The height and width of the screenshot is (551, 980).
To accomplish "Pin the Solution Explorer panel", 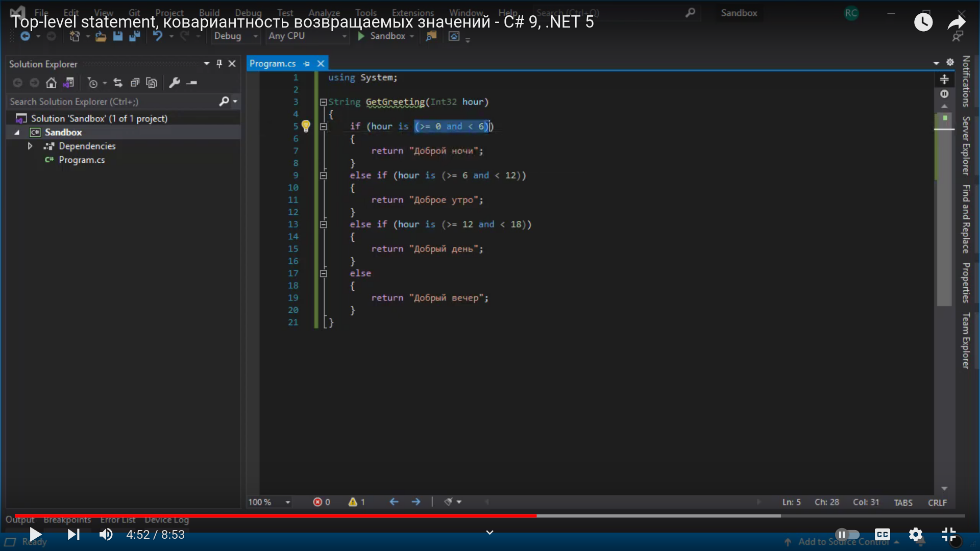I will pyautogui.click(x=219, y=64).
